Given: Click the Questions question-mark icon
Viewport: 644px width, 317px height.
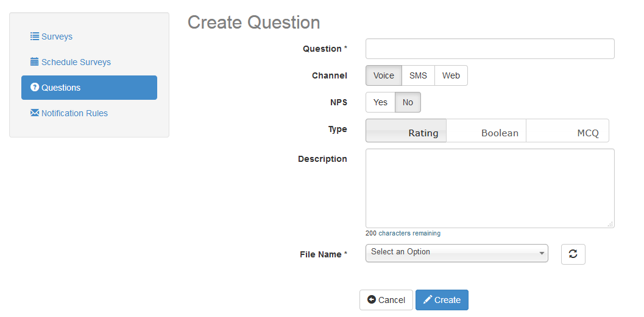Looking at the screenshot, I should pyautogui.click(x=35, y=88).
